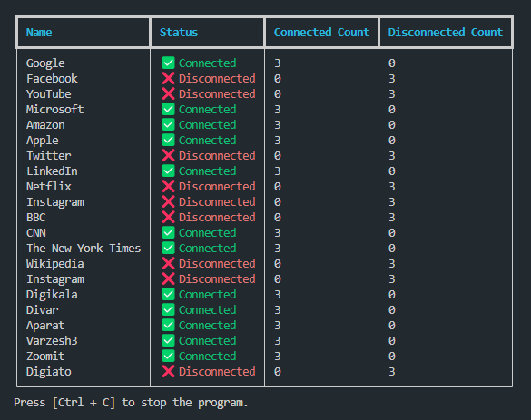Select the Facebook name cell
The width and height of the screenshot is (531, 420).
click(x=52, y=79)
